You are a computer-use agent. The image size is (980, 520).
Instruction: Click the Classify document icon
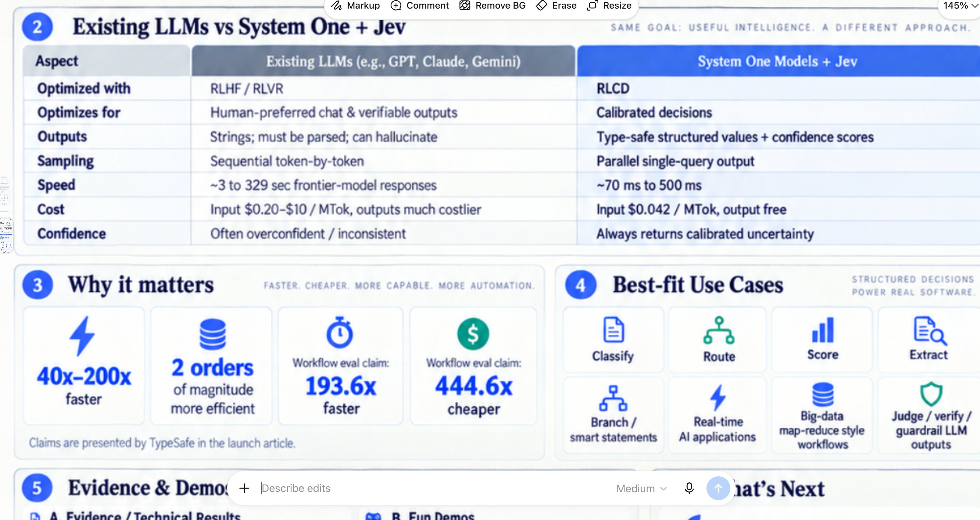(x=613, y=329)
